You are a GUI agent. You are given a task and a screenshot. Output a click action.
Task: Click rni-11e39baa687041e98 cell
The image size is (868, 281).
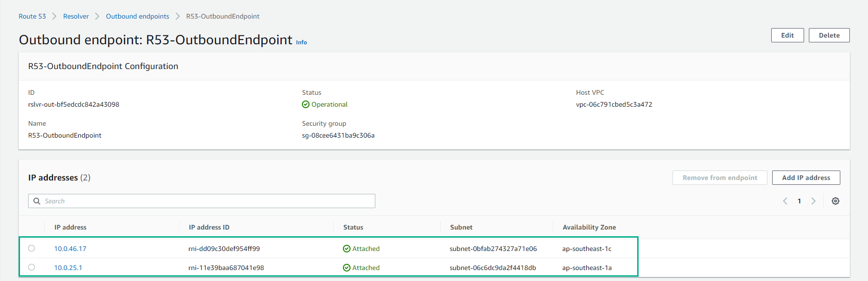point(226,268)
